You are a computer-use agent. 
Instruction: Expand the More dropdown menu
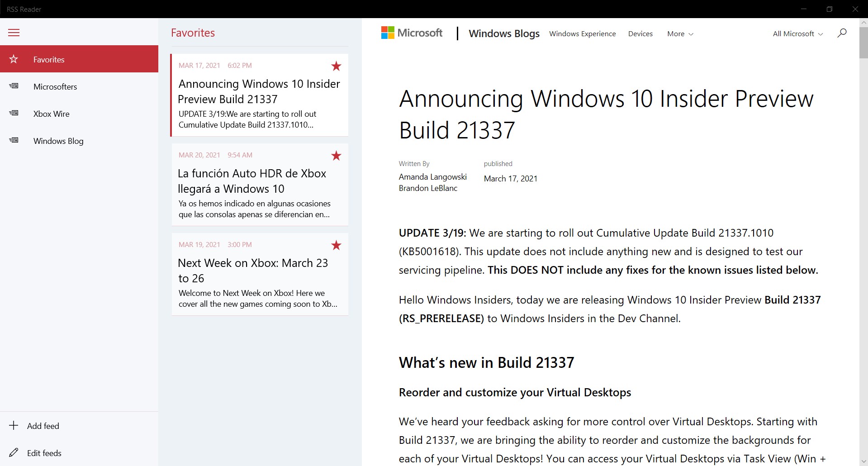click(680, 34)
